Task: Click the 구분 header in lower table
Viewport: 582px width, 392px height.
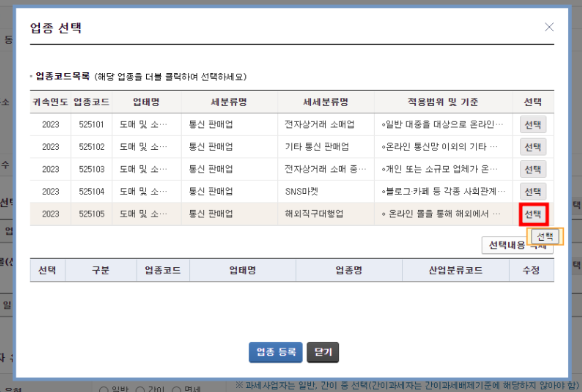Action: click(x=101, y=270)
